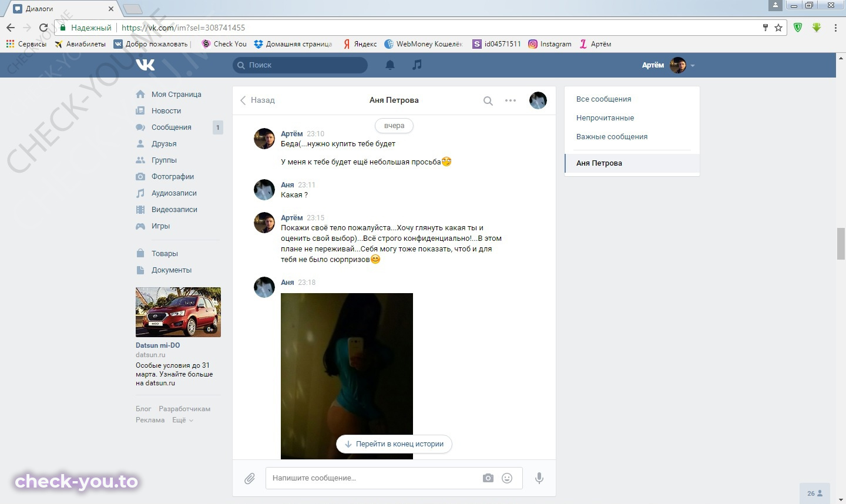Click the page vertical scrollbar thumb
This screenshot has height=504, width=846.
pyautogui.click(x=841, y=243)
